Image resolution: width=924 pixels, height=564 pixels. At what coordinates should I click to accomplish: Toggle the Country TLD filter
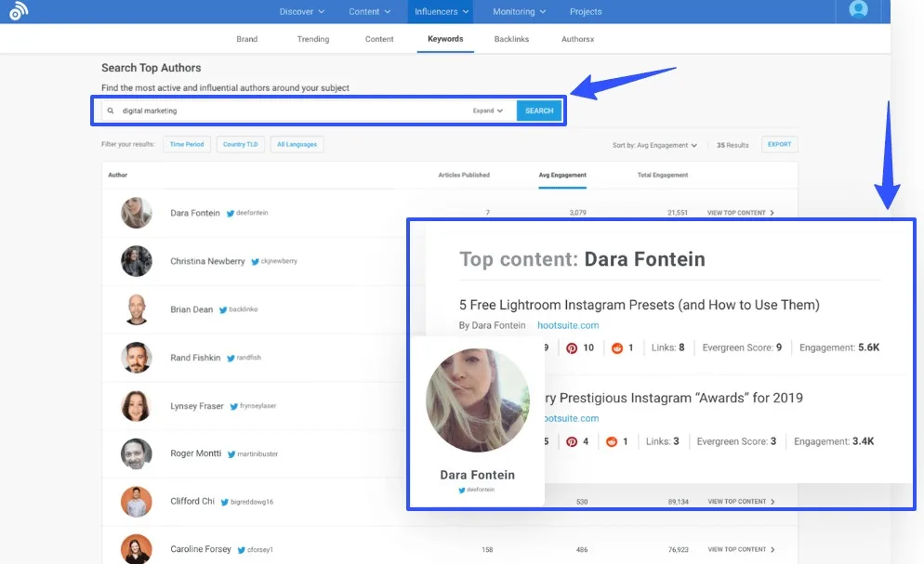[x=241, y=144]
